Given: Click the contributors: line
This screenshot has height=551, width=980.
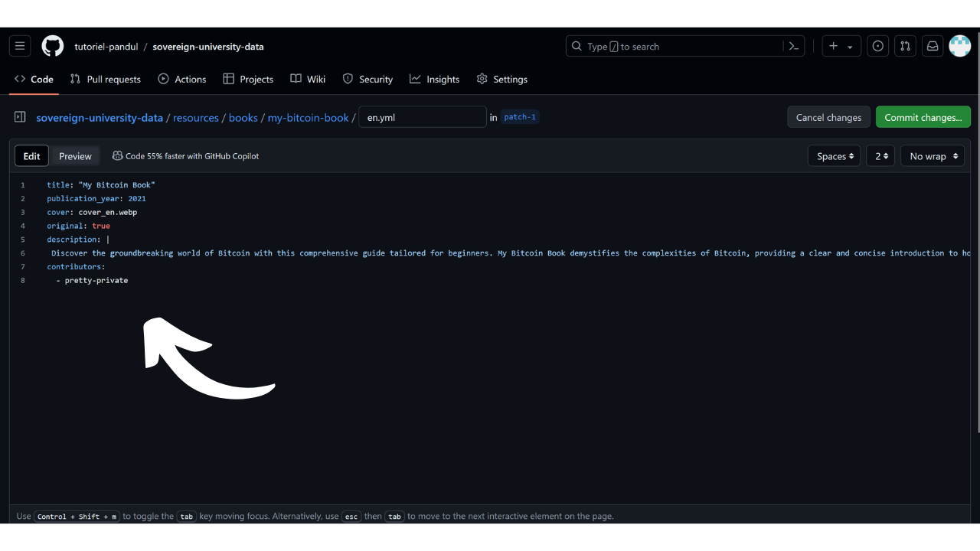Looking at the screenshot, I should click(76, 267).
